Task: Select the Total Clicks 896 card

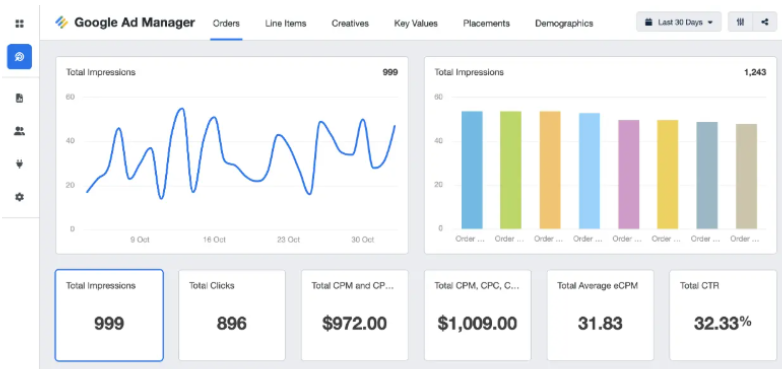Action: pos(232,315)
